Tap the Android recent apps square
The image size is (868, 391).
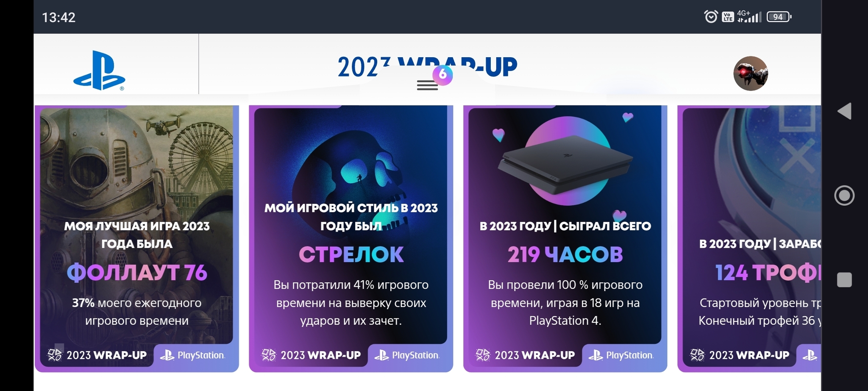(x=844, y=280)
